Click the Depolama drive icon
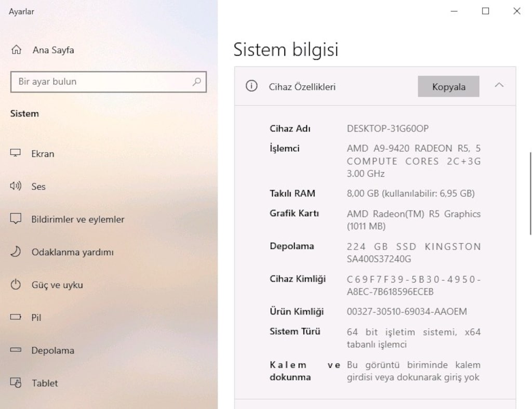 [x=15, y=350]
